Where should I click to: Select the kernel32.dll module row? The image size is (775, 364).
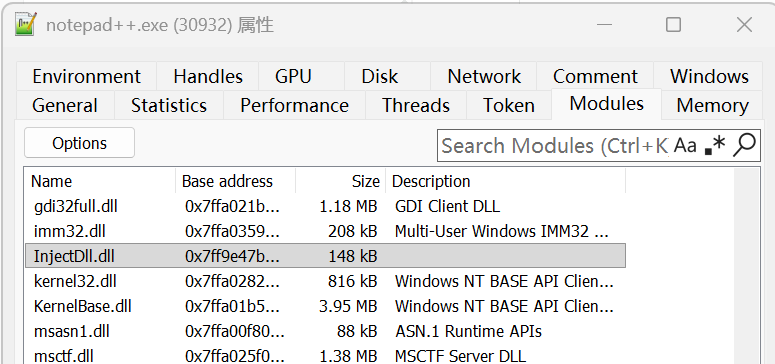tap(325, 281)
